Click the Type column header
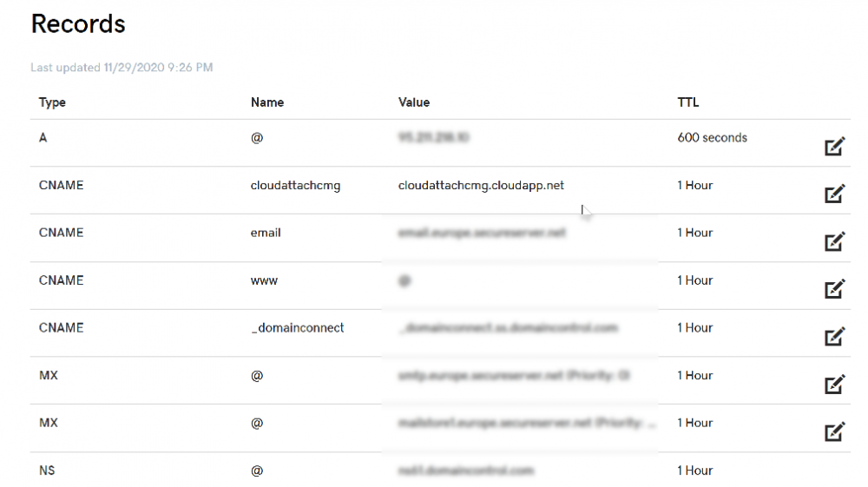This screenshot has height=487, width=868. pos(52,102)
